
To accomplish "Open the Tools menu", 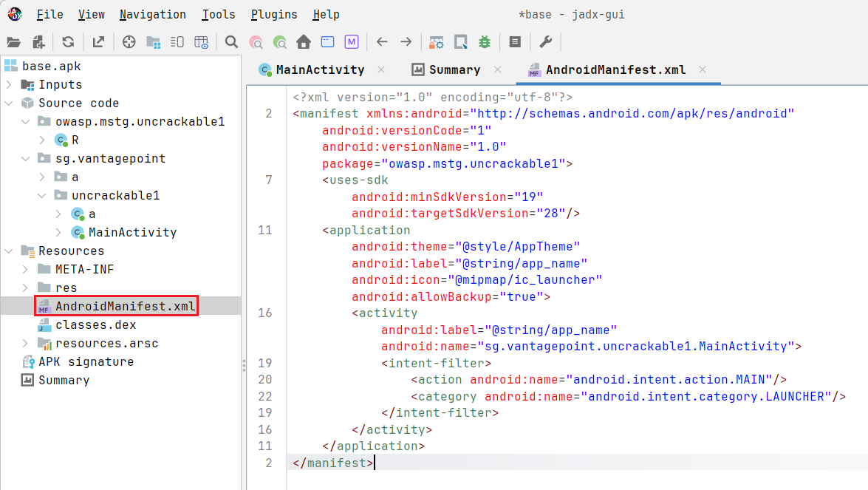I will click(x=219, y=14).
